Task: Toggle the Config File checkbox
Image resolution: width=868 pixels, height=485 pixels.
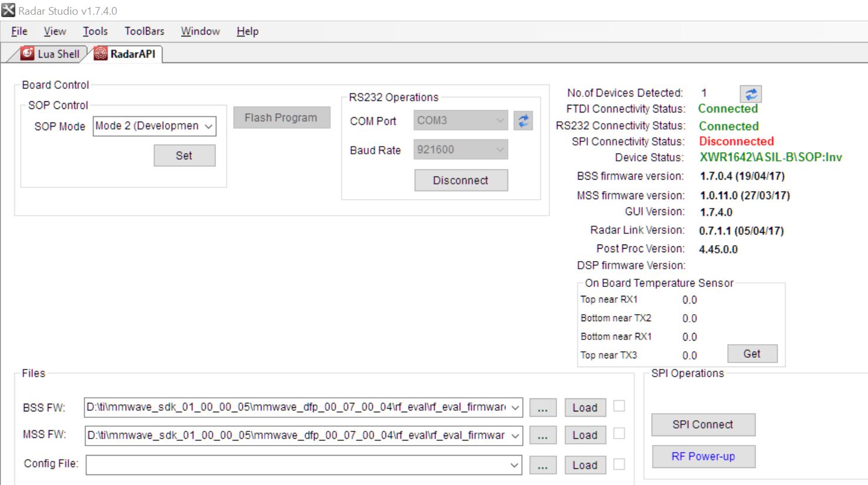Action: point(619,464)
